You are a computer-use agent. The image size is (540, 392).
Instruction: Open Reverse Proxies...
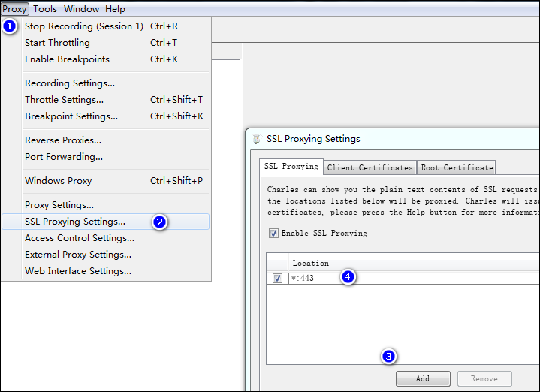click(x=105, y=140)
